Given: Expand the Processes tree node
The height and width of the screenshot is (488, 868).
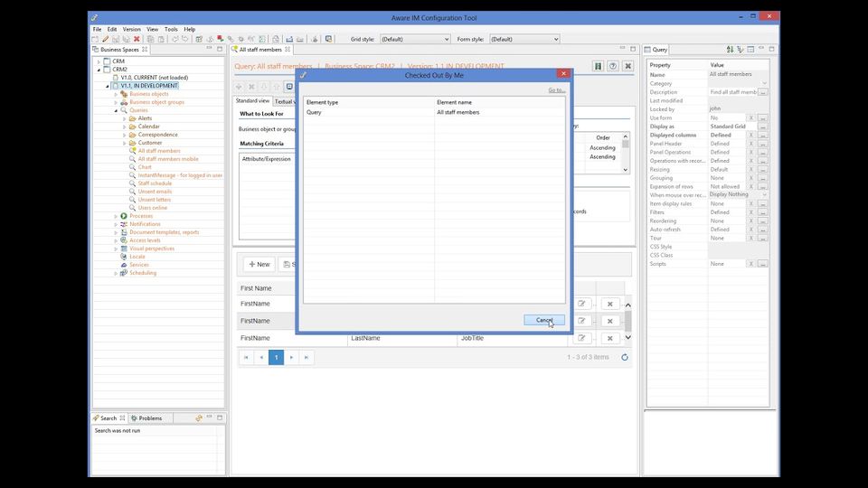Looking at the screenshot, I should coord(116,216).
